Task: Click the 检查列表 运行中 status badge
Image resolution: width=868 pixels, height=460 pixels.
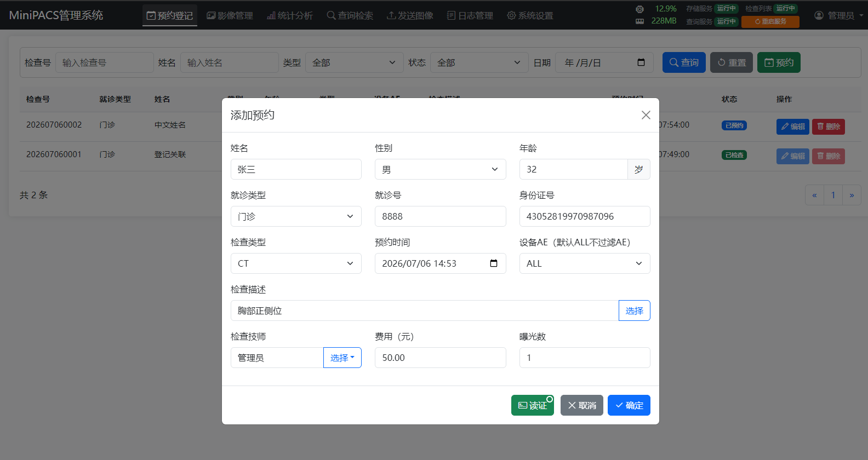Action: coord(786,8)
